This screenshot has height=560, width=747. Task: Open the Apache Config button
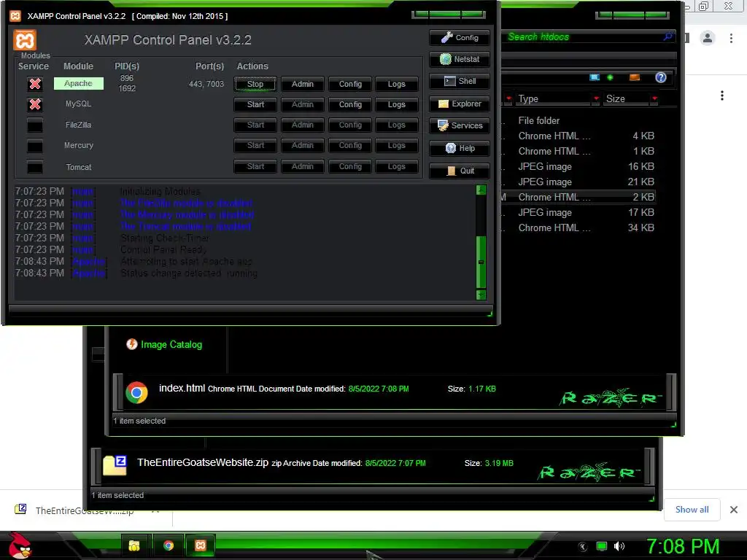click(x=350, y=84)
